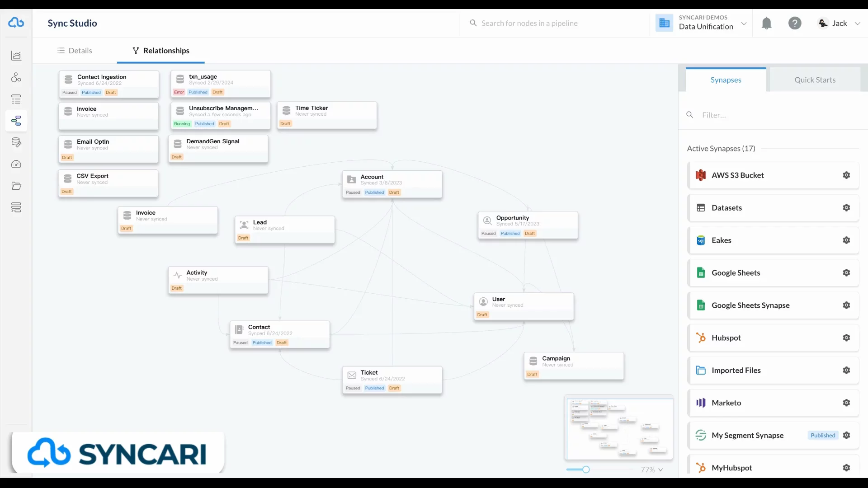
Task: Select the Account entity node
Action: click(392, 184)
